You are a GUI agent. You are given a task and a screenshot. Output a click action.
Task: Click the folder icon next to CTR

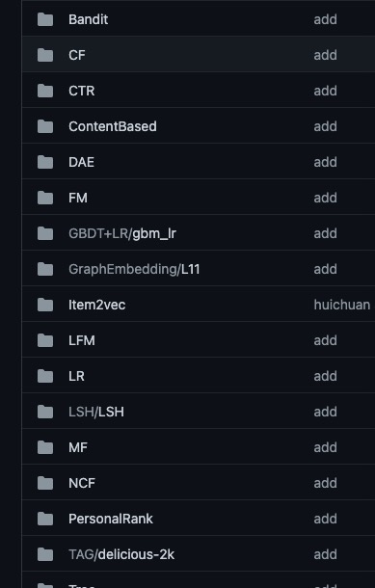click(x=45, y=91)
